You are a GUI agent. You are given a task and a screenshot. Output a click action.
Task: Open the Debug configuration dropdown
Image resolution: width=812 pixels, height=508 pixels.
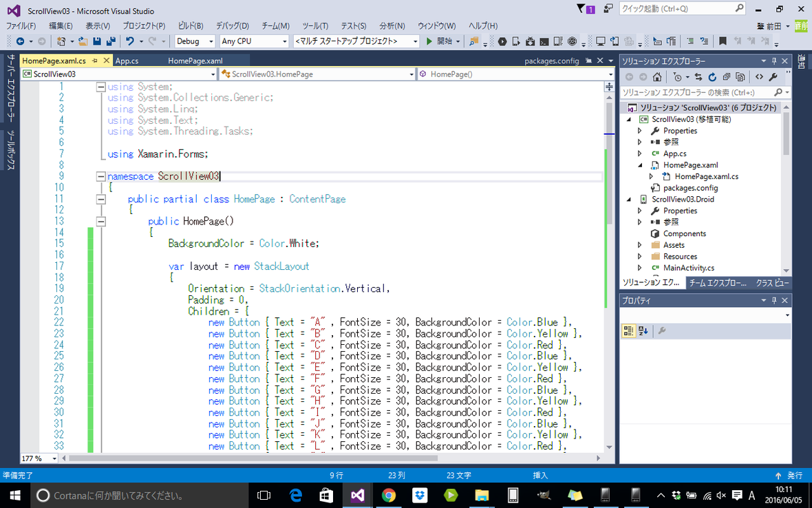pos(210,41)
